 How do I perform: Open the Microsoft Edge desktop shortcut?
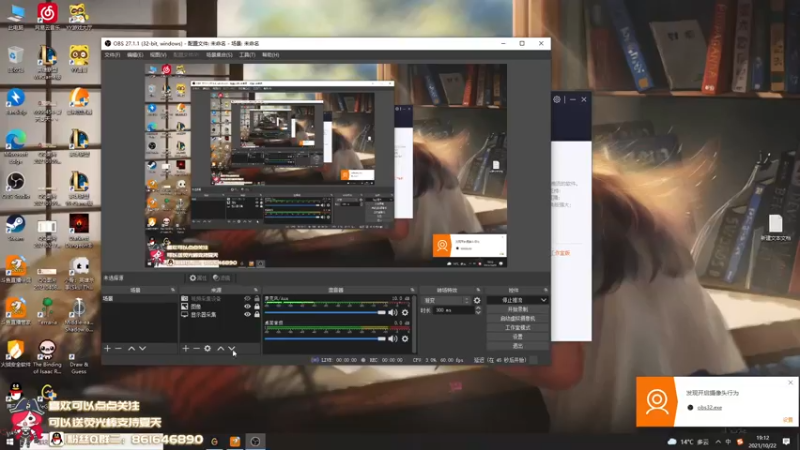(15, 145)
